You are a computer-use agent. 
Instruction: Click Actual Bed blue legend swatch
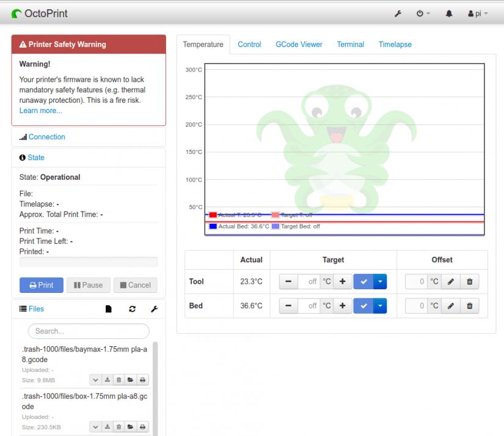click(213, 226)
